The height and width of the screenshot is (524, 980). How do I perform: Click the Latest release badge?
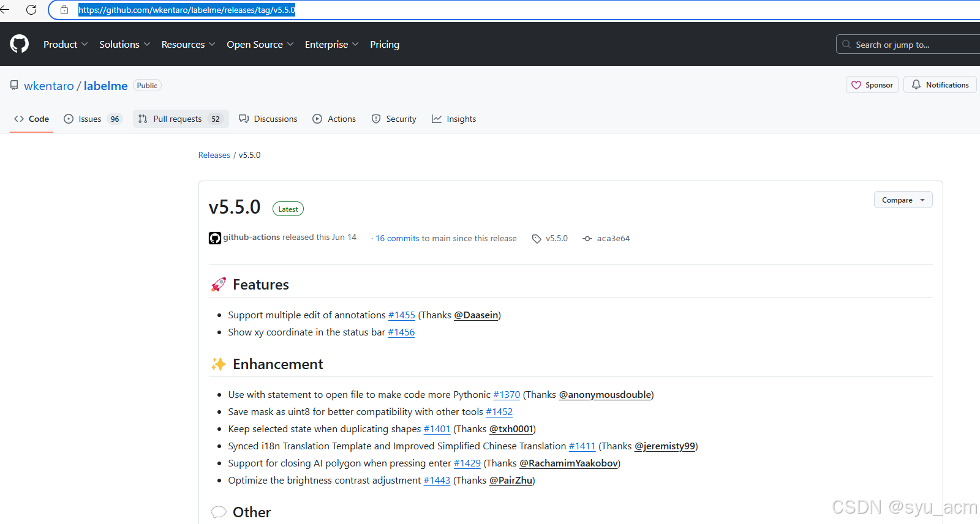(288, 209)
